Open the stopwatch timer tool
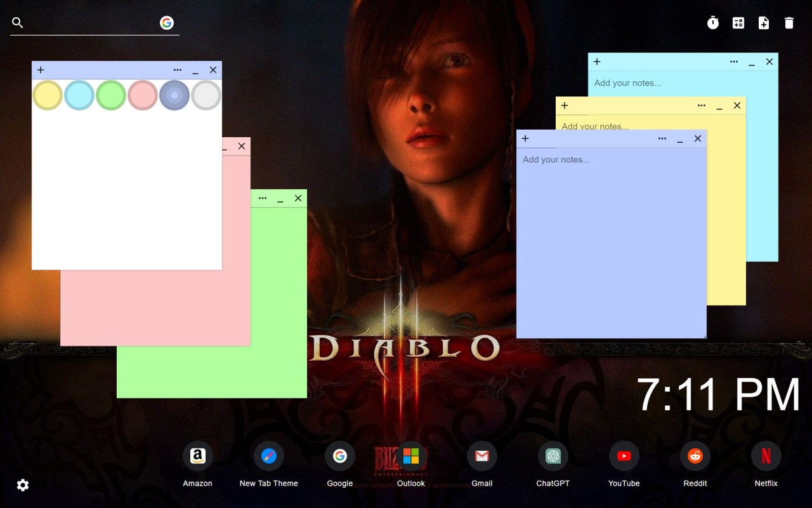Viewport: 812px width, 508px height. tap(713, 23)
